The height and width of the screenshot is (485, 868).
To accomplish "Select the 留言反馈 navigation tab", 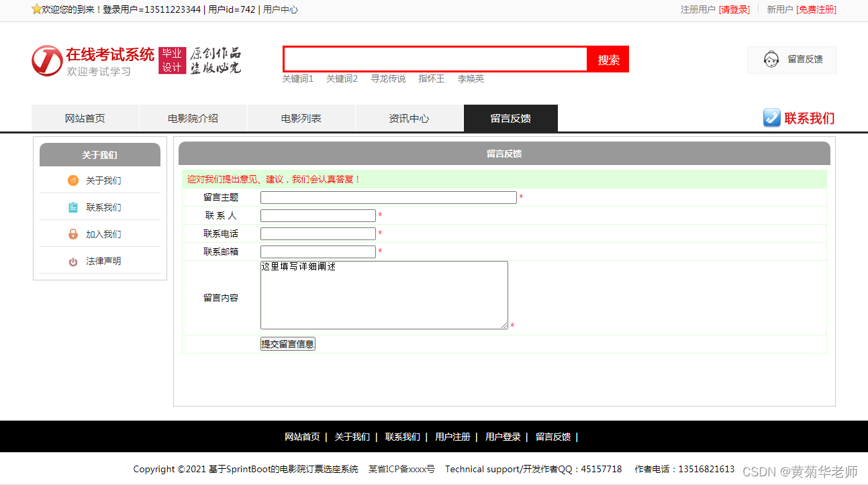I will [x=511, y=118].
